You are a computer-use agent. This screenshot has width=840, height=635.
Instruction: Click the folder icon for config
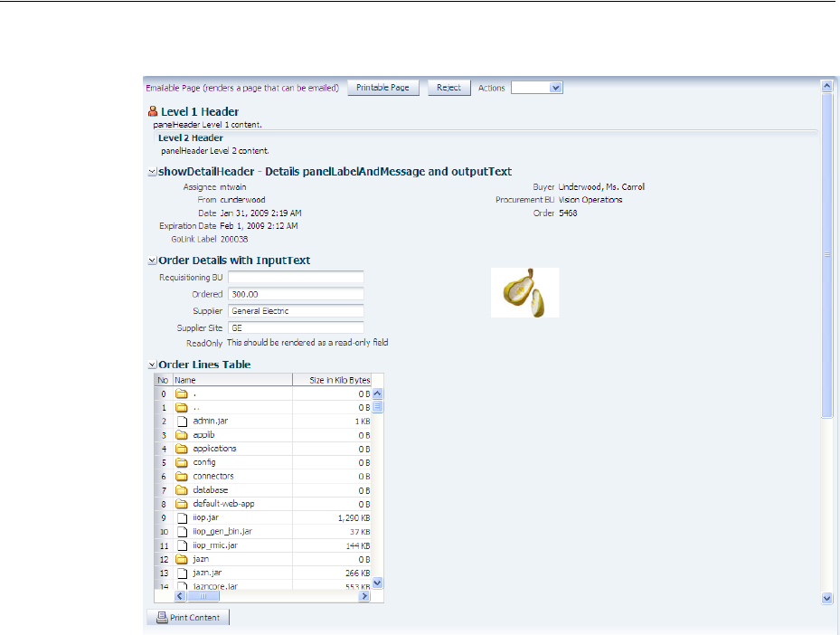(182, 462)
